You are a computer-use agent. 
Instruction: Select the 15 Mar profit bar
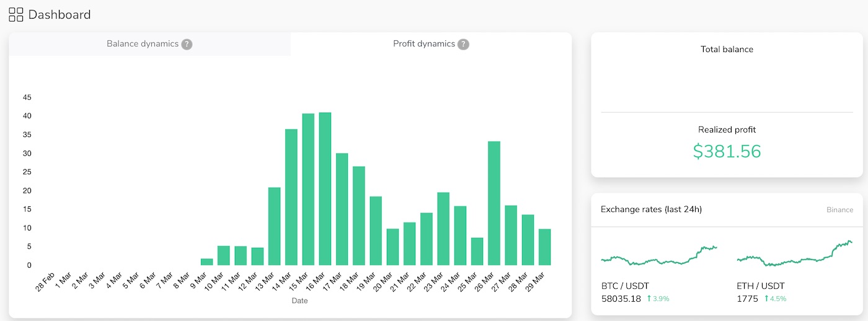pyautogui.click(x=308, y=190)
